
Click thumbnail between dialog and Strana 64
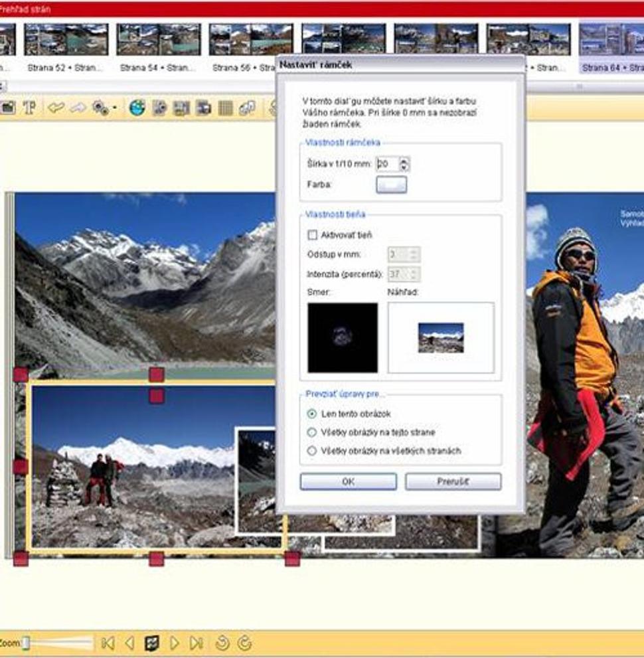528,39
